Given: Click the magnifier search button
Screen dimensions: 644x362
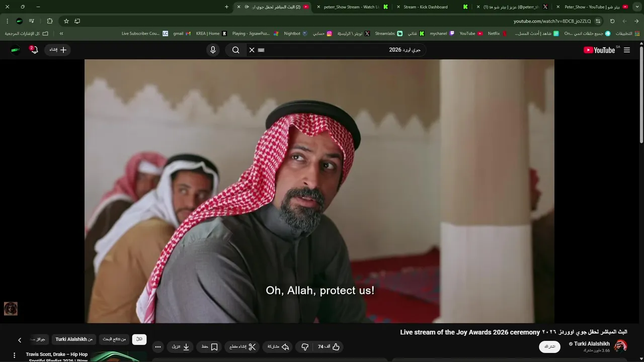Looking at the screenshot, I should 235,50.
